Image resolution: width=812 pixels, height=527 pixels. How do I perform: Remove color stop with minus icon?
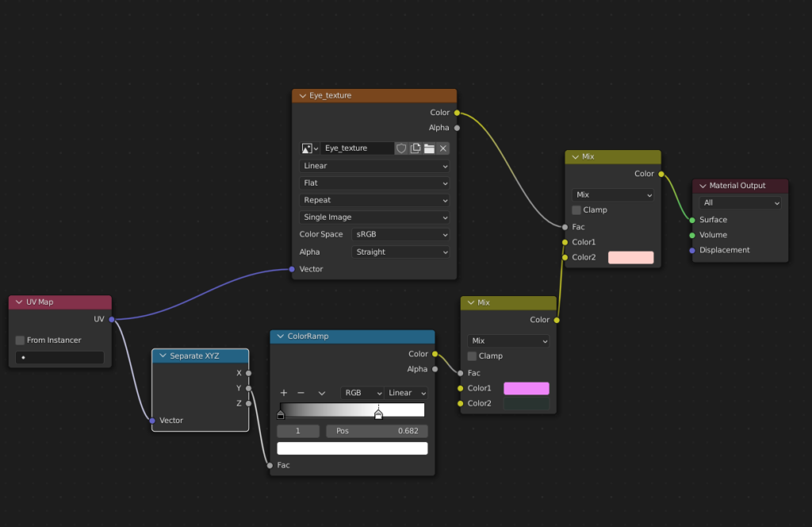click(301, 393)
